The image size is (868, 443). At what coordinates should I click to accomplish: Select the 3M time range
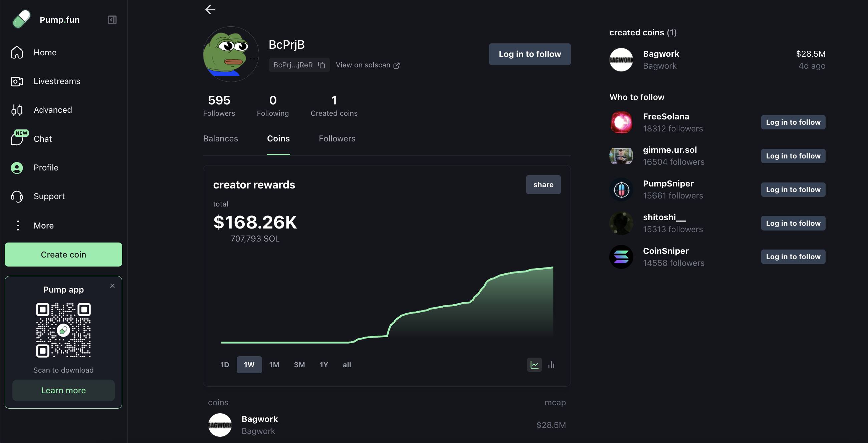point(299,365)
